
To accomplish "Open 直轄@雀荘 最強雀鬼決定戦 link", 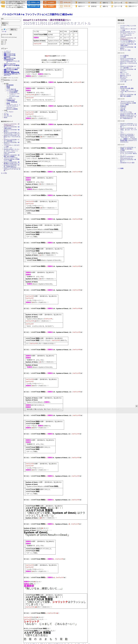I will [11, 72].
